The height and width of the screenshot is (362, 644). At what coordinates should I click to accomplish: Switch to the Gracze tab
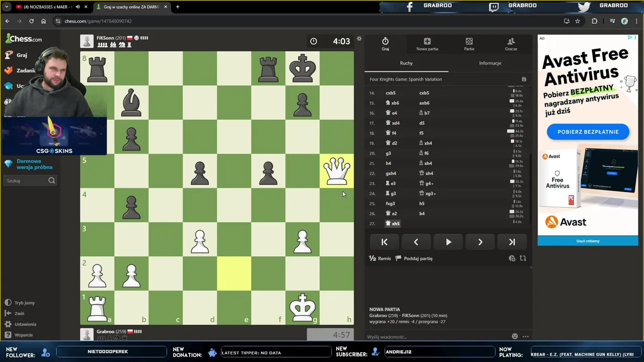(x=511, y=44)
